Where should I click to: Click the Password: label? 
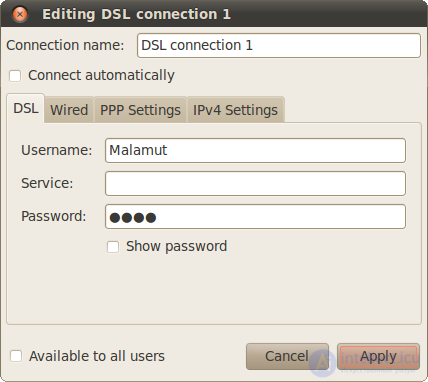pos(54,216)
